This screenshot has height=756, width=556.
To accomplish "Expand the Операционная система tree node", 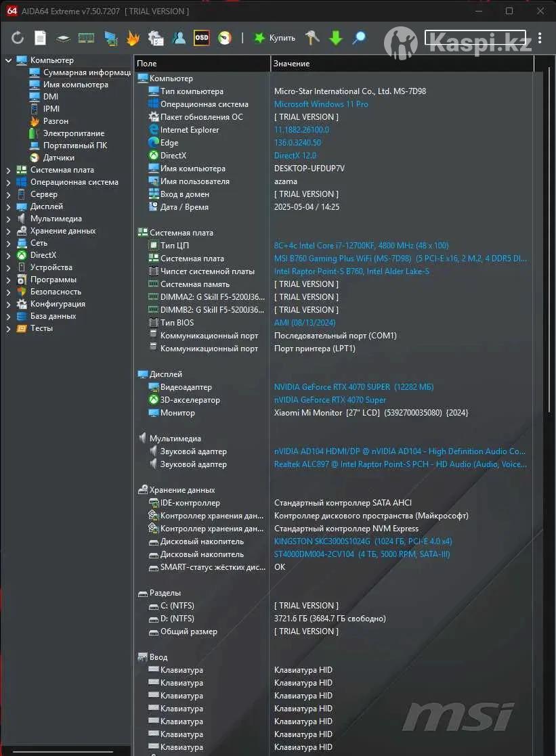I will coord(8,182).
